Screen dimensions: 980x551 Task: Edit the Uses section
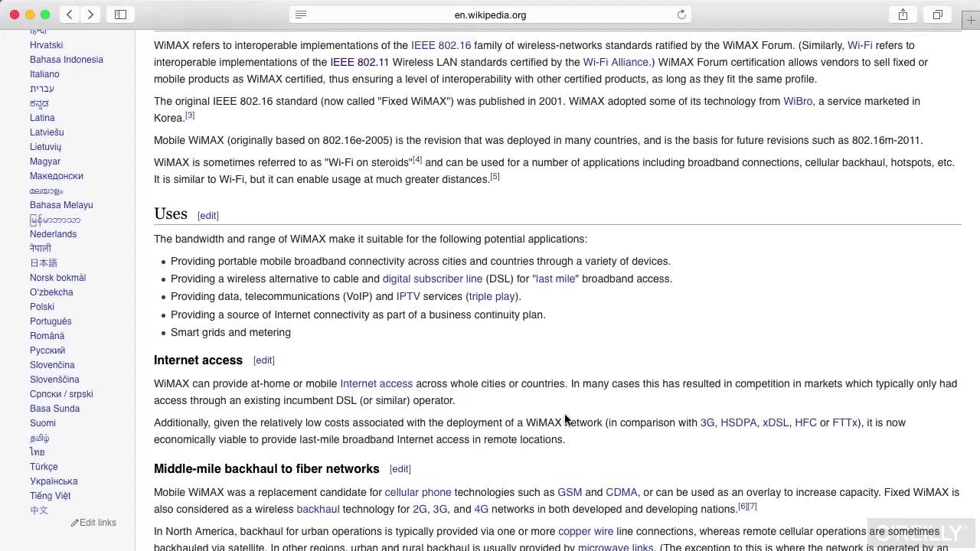(x=208, y=216)
